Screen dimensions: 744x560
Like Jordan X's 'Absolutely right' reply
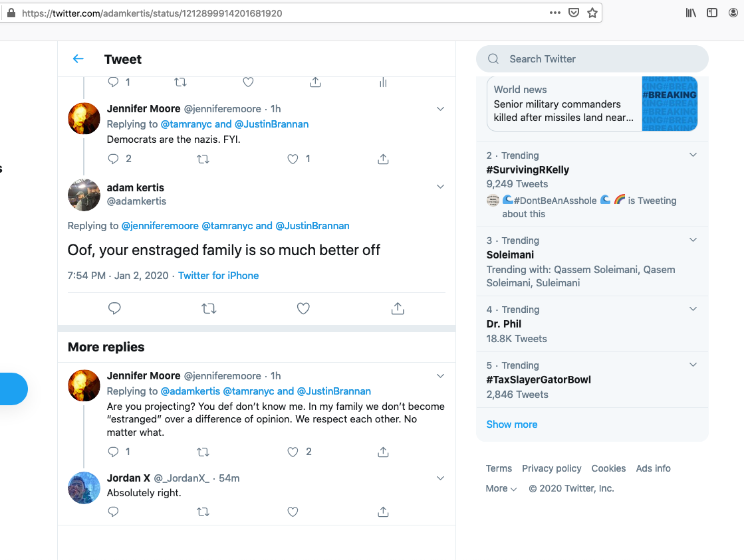click(x=293, y=512)
